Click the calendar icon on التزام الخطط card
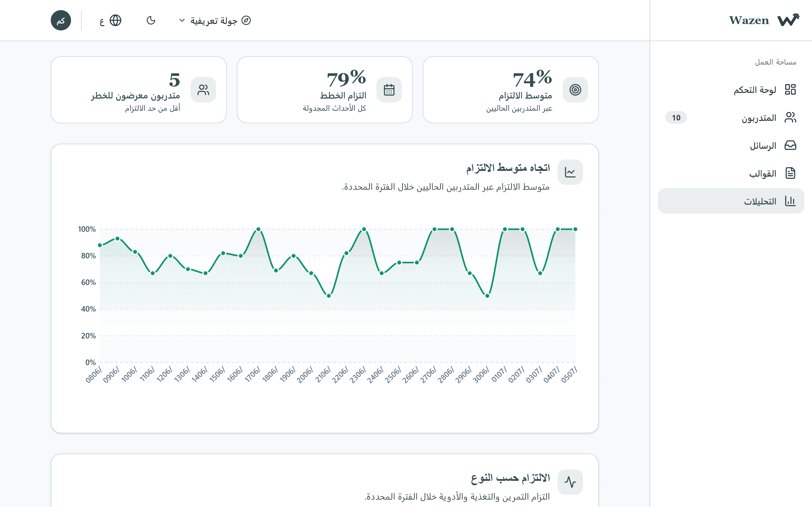 [389, 90]
